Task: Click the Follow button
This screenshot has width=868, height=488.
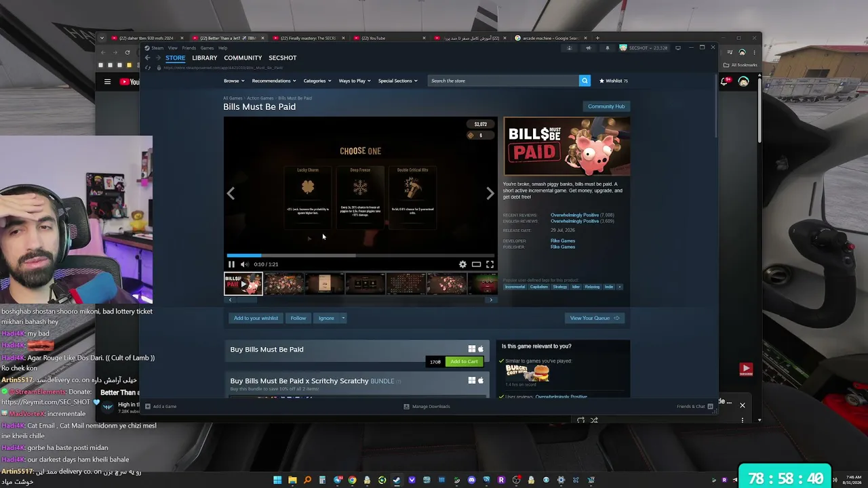Action: [298, 318]
